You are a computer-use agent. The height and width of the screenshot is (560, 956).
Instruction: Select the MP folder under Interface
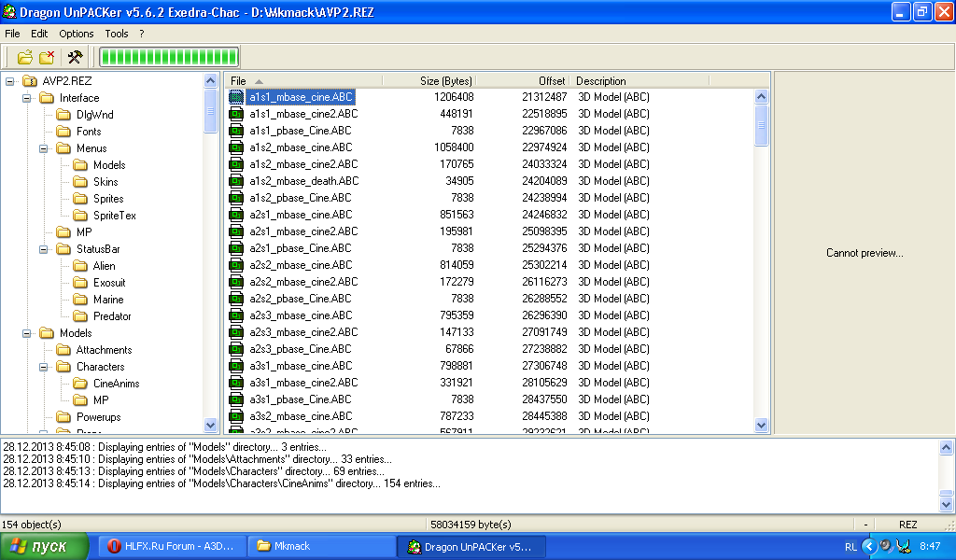pyautogui.click(x=84, y=232)
